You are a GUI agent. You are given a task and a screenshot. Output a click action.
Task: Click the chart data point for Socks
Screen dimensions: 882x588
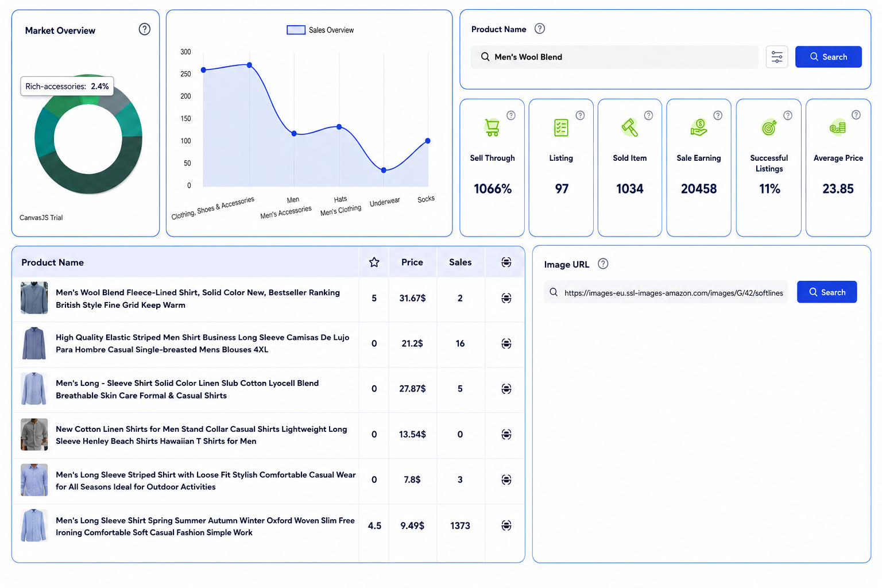(x=428, y=141)
